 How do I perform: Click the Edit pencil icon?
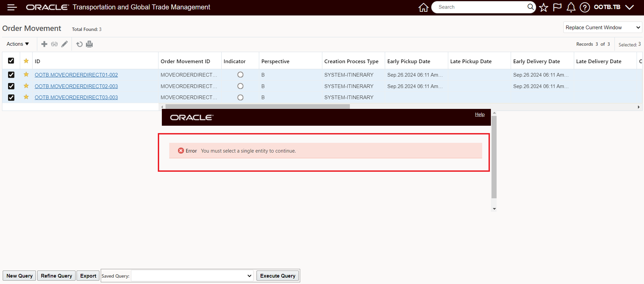point(64,44)
